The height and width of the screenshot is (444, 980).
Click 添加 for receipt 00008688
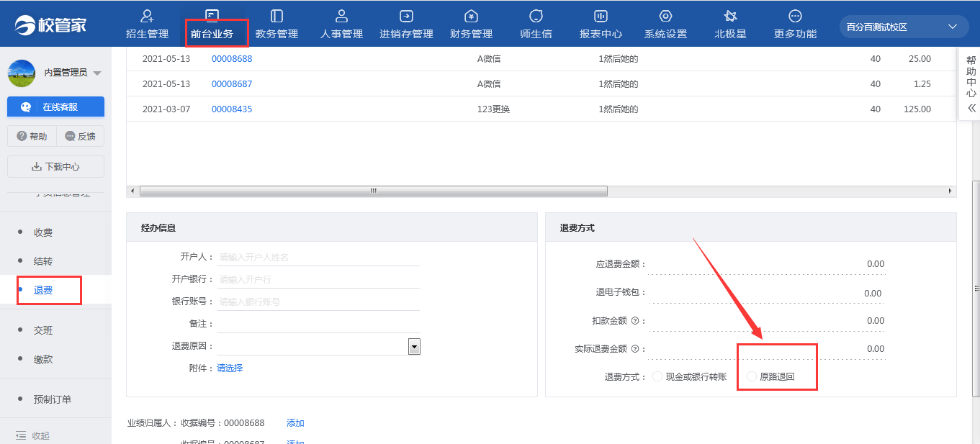click(295, 422)
